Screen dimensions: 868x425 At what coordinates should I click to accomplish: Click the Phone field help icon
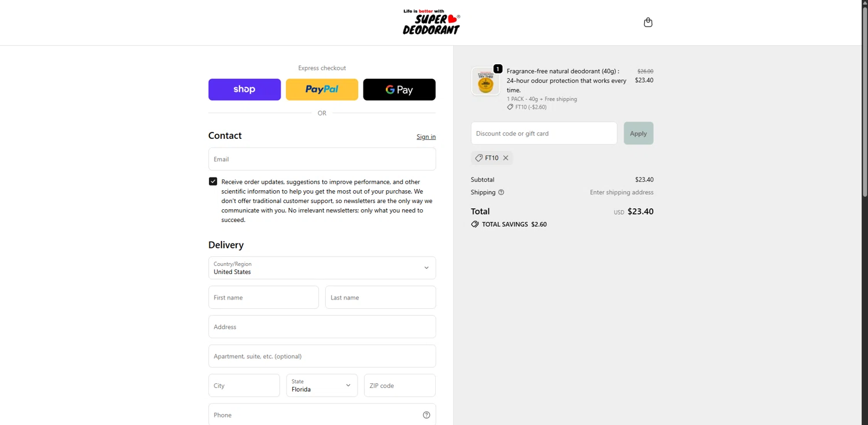tap(426, 415)
